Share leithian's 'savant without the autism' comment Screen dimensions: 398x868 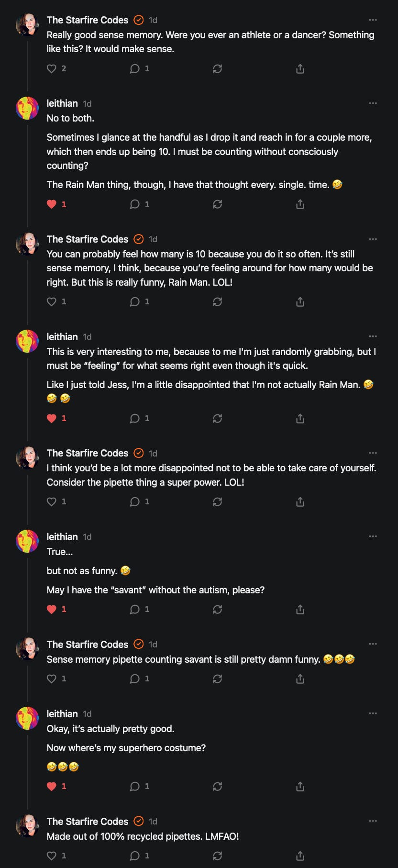[x=300, y=610]
